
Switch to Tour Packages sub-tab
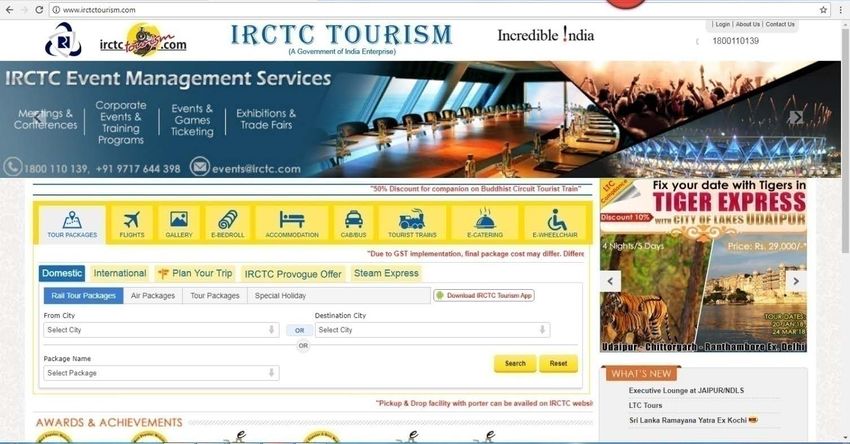(x=215, y=295)
